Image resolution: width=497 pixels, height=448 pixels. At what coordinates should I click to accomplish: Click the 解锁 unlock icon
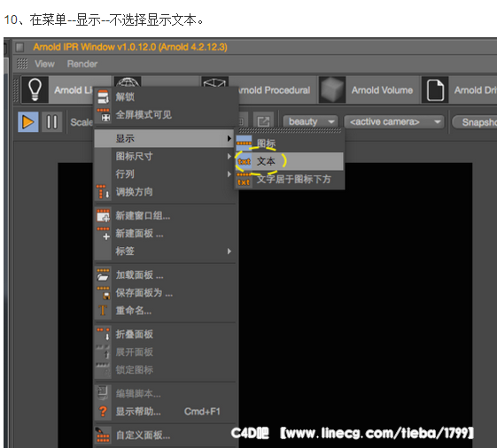pyautogui.click(x=103, y=97)
